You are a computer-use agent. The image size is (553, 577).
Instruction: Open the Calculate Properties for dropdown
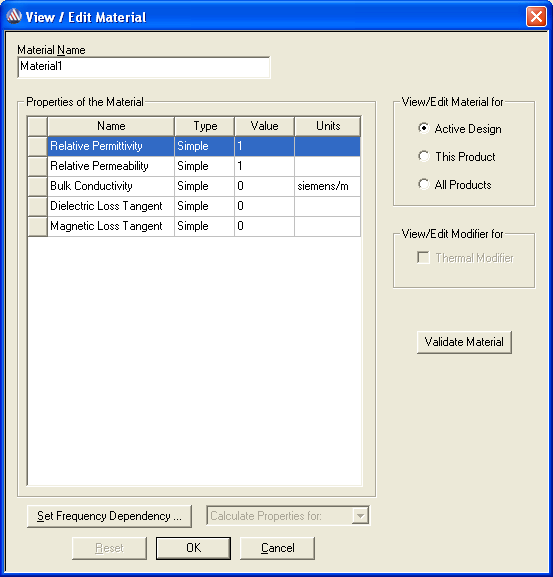pyautogui.click(x=360, y=516)
